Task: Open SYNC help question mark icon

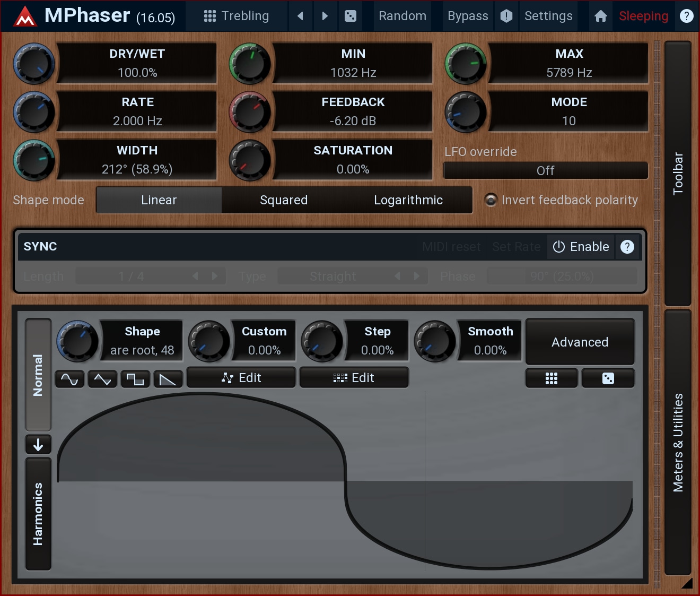Action: 627,247
